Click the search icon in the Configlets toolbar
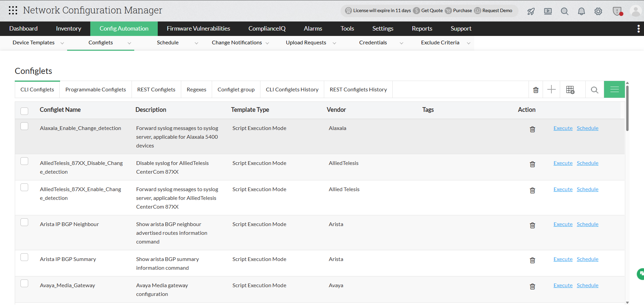 (594, 90)
